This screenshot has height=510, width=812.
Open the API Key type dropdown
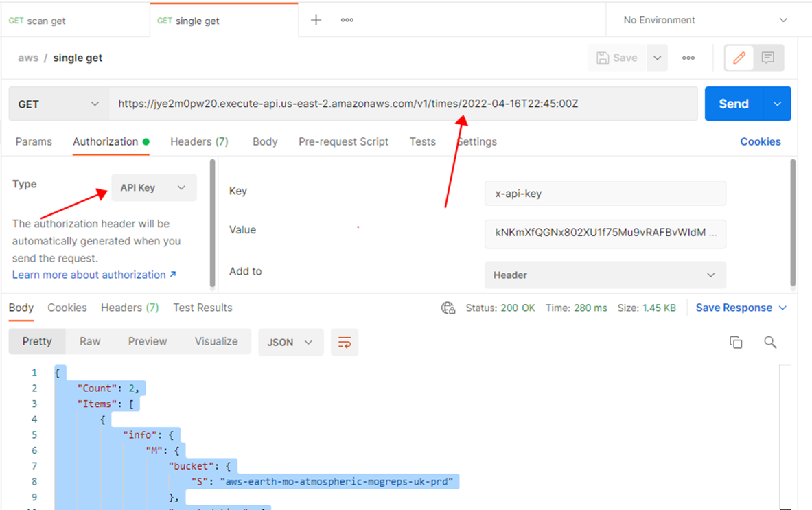[x=154, y=188]
